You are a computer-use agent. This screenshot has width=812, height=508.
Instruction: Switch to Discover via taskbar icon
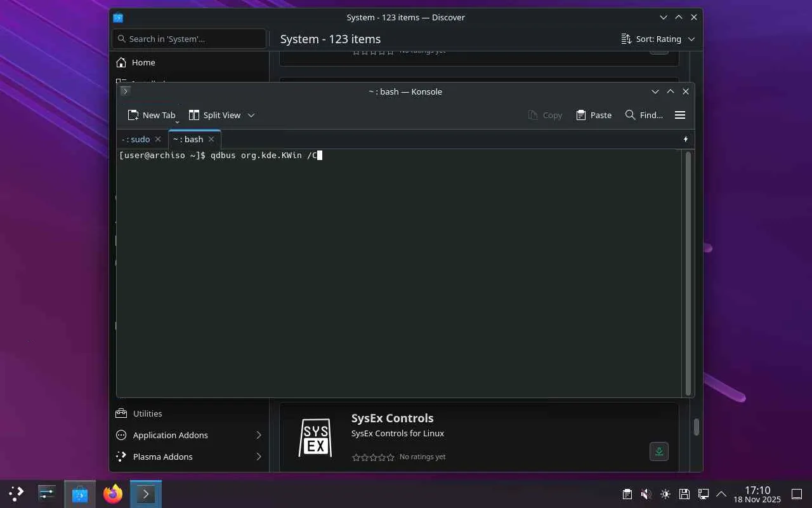click(80, 494)
